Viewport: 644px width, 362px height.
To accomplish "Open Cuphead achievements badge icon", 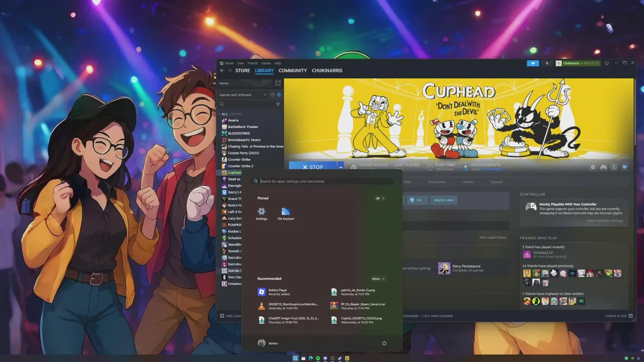I will tap(465, 167).
